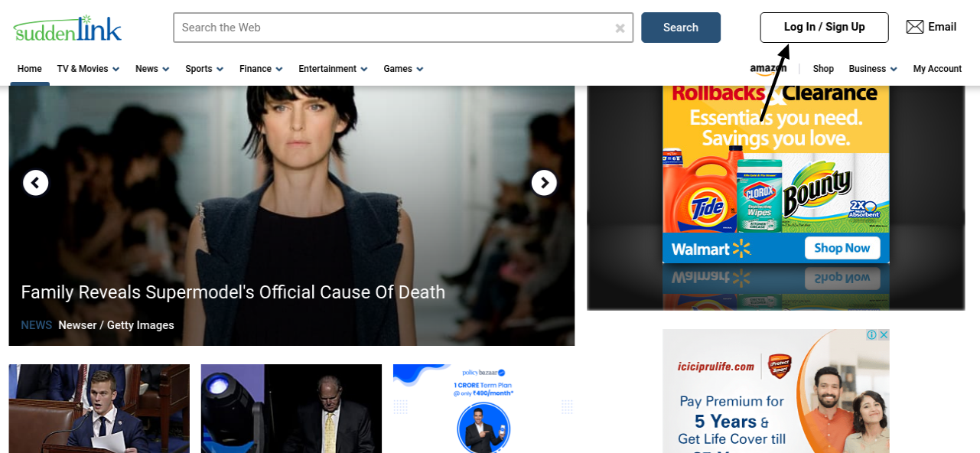
Task: Open the Email envelope icon
Action: click(x=915, y=27)
